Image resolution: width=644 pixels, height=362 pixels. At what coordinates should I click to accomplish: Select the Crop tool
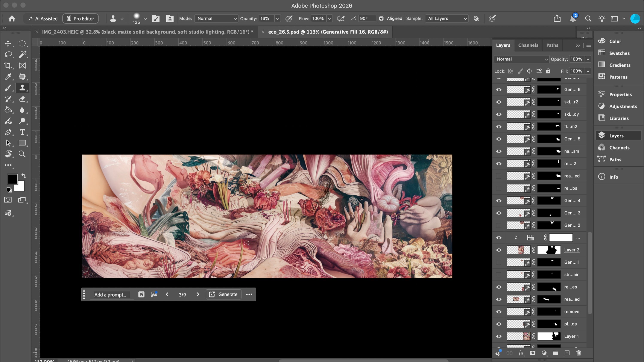8,65
